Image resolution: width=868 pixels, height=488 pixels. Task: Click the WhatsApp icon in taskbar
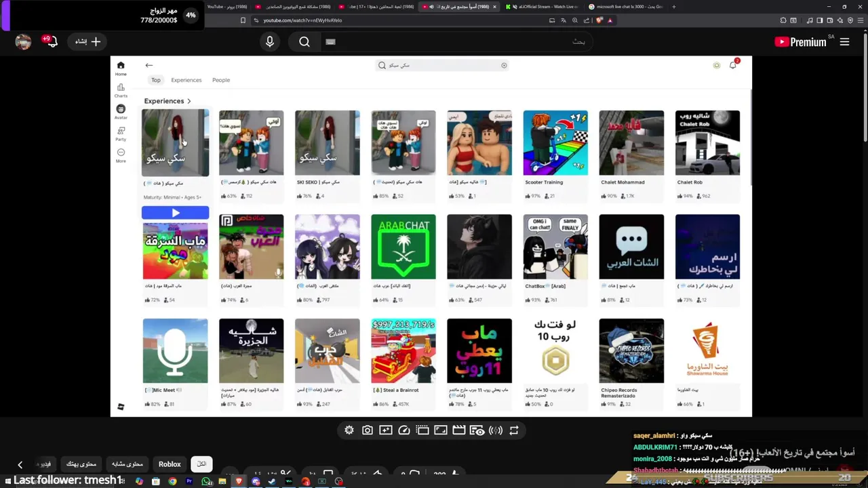(x=206, y=482)
